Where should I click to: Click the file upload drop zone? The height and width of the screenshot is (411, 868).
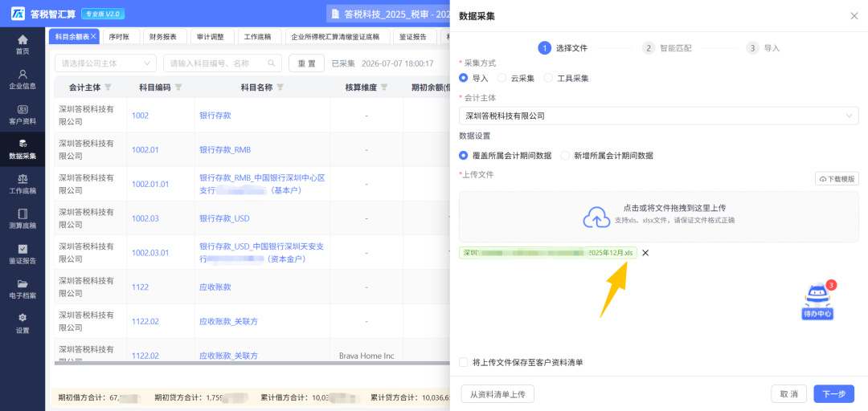pos(659,217)
